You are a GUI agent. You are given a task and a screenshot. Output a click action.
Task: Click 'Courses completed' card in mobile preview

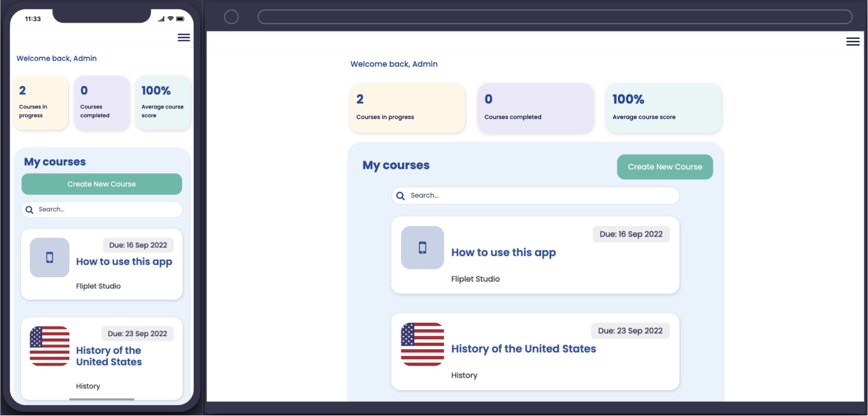[102, 103]
